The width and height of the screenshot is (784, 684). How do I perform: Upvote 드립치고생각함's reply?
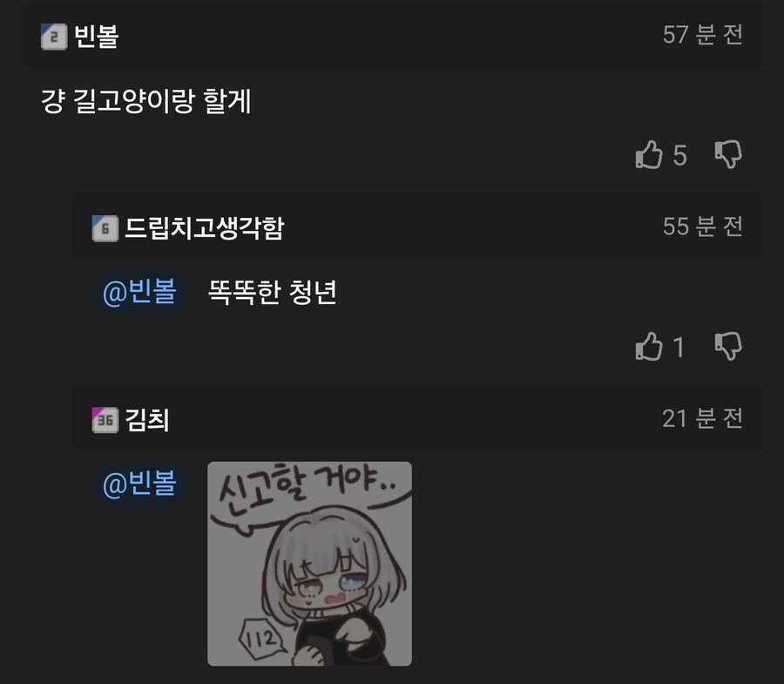(649, 346)
